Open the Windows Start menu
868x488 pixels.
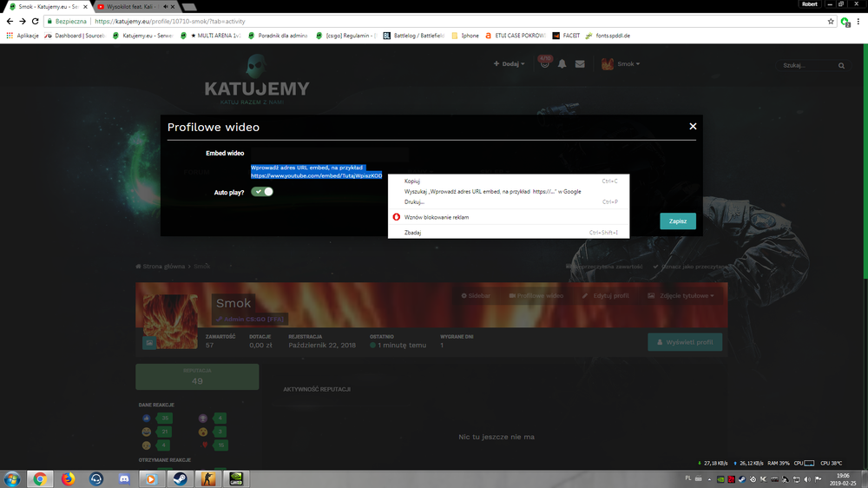click(x=11, y=479)
